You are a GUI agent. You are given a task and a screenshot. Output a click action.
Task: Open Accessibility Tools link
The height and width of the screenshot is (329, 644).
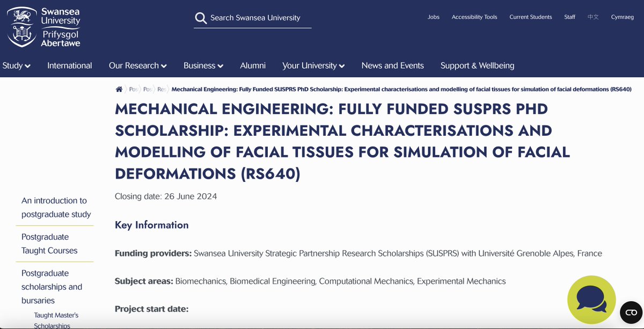pyautogui.click(x=474, y=17)
